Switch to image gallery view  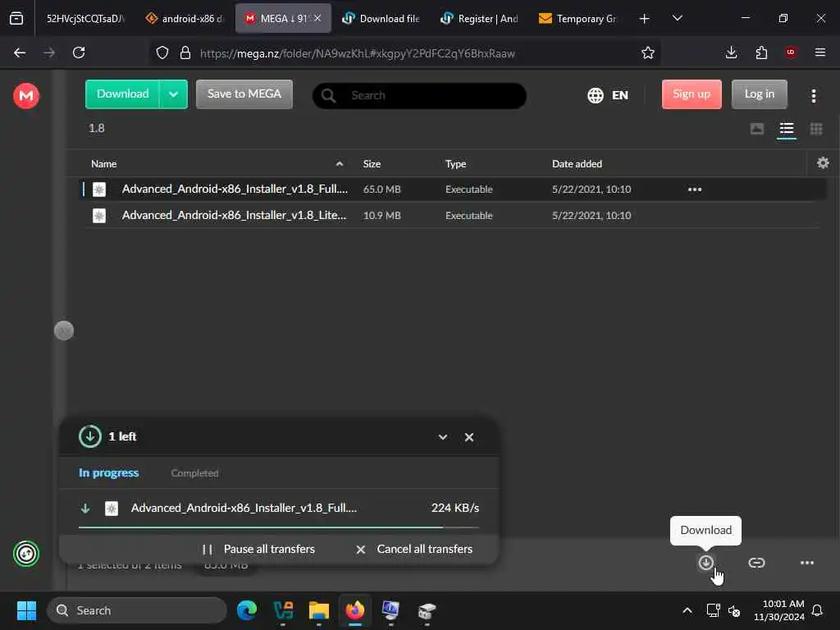click(x=757, y=129)
